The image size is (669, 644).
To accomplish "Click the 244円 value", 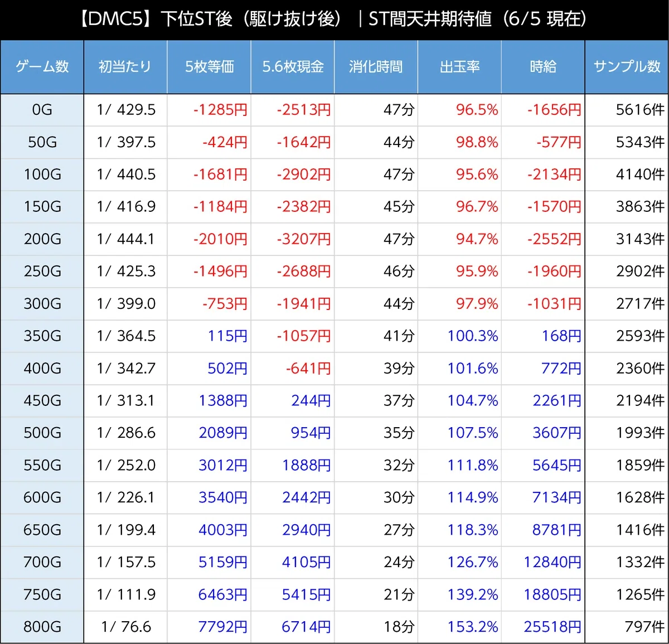I will coord(311,401).
